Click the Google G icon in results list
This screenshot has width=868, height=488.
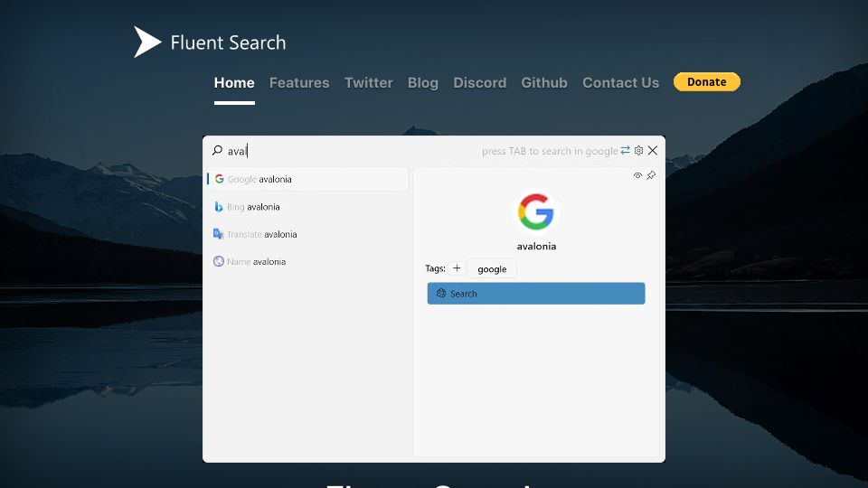tap(219, 179)
